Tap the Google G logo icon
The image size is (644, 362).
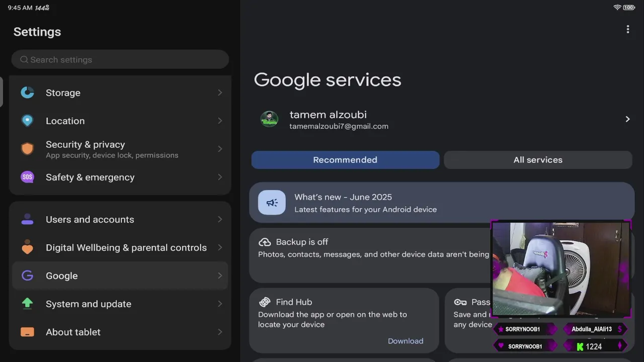(x=27, y=276)
